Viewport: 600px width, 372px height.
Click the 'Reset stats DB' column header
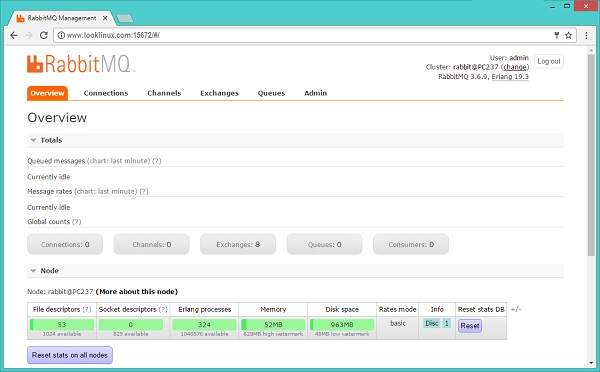pos(481,309)
